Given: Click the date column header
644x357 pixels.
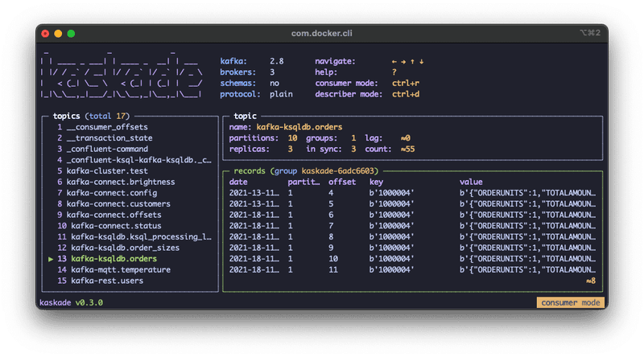Looking at the screenshot, I should (238, 183).
